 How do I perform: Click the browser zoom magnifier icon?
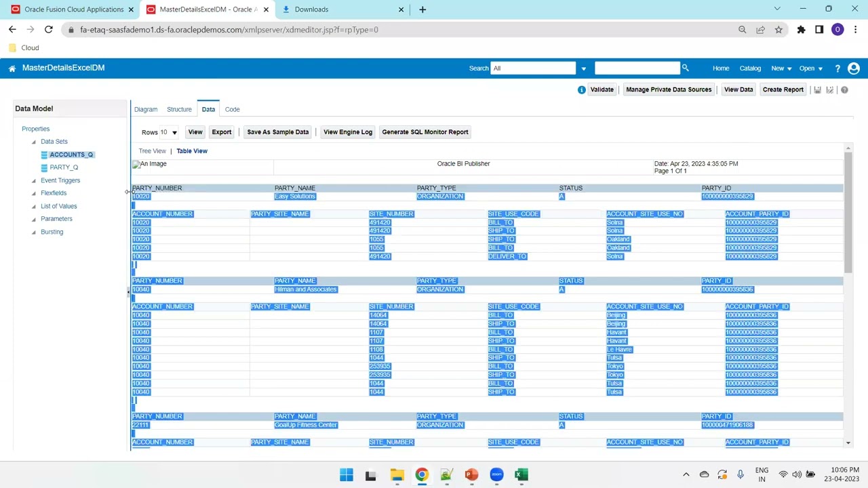click(x=742, y=30)
